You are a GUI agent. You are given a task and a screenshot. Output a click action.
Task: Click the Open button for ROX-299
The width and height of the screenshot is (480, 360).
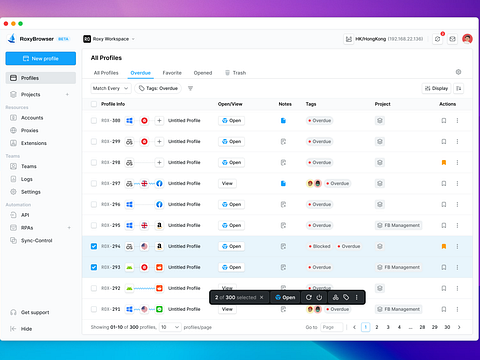232,142
